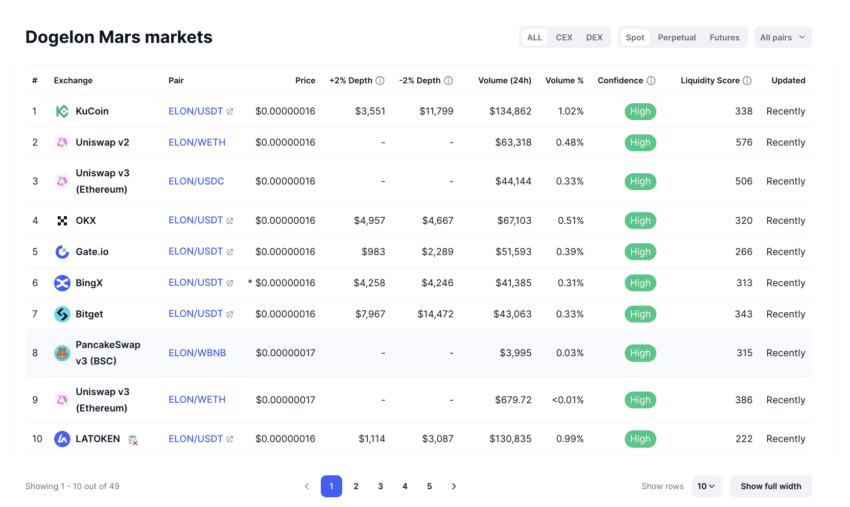This screenshot has width=850, height=507.
Task: Go to page 3
Action: coord(381,486)
